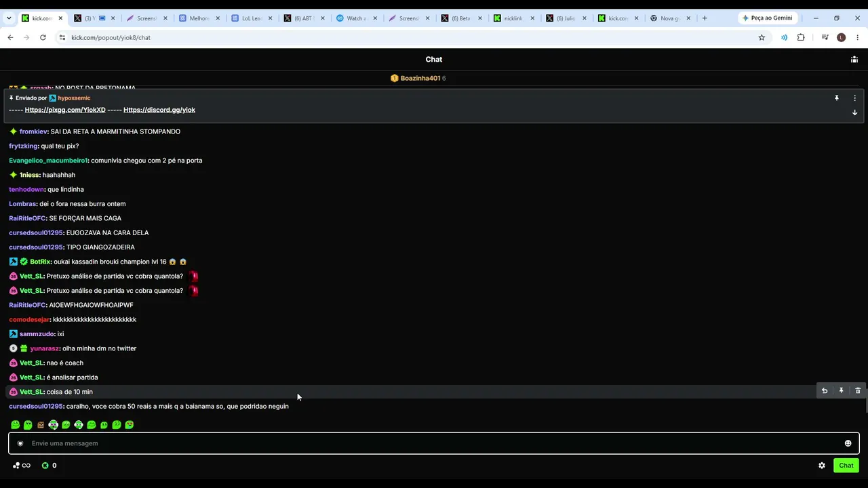Click the message 'olha minha dm no twitter'
868x488 pixels.
[99, 348]
